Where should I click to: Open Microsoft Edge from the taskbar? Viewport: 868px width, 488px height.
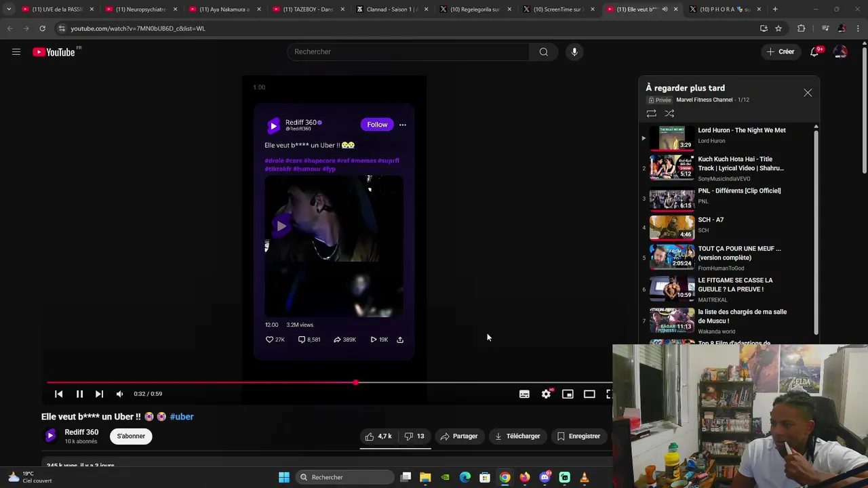point(465,477)
